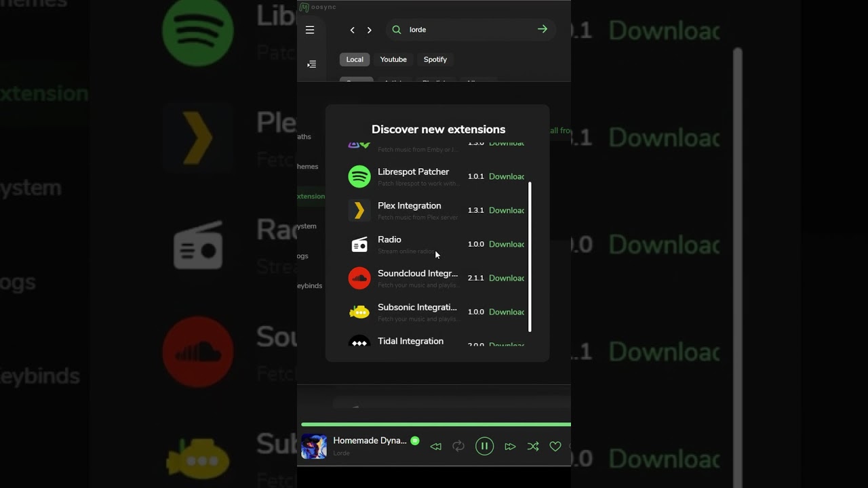
Task: Click the extensions list scrollbar
Action: tap(530, 257)
